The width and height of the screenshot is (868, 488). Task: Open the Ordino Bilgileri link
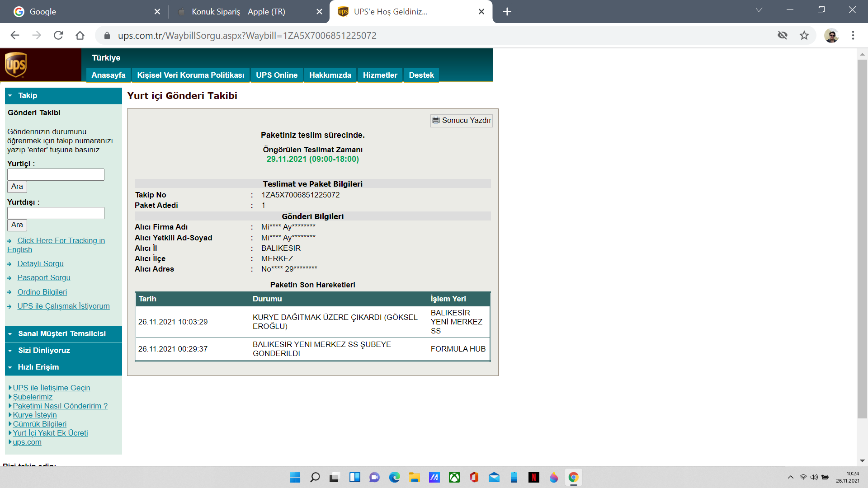pos(42,292)
